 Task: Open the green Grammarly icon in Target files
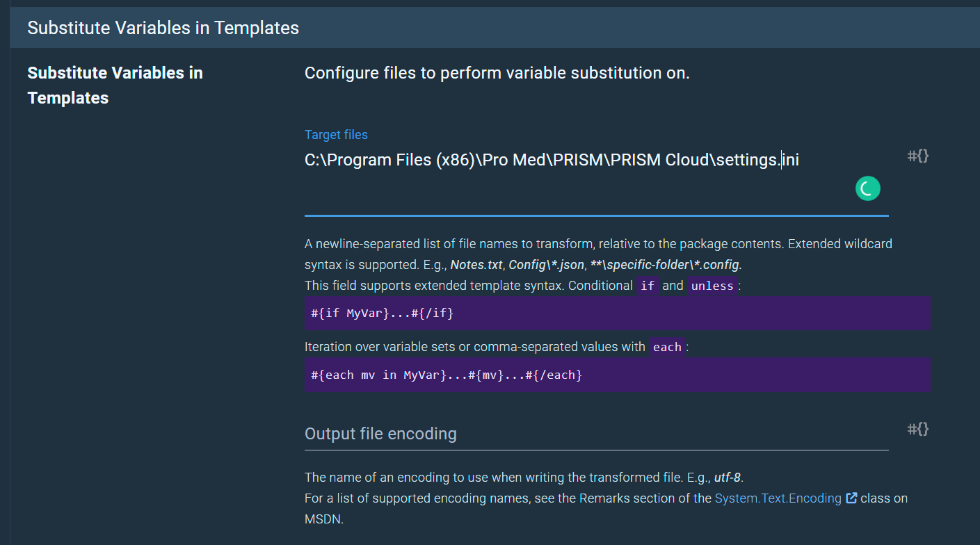(867, 188)
